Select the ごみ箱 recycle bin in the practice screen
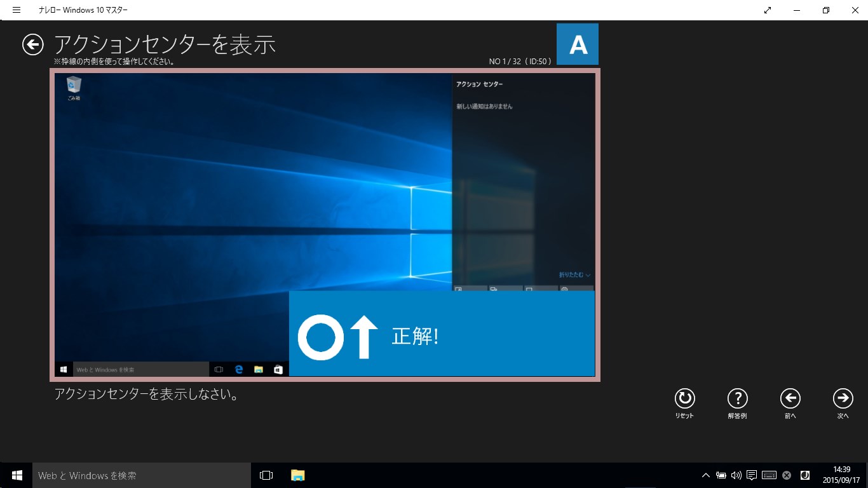This screenshot has height=488, width=868. pyautogui.click(x=74, y=85)
